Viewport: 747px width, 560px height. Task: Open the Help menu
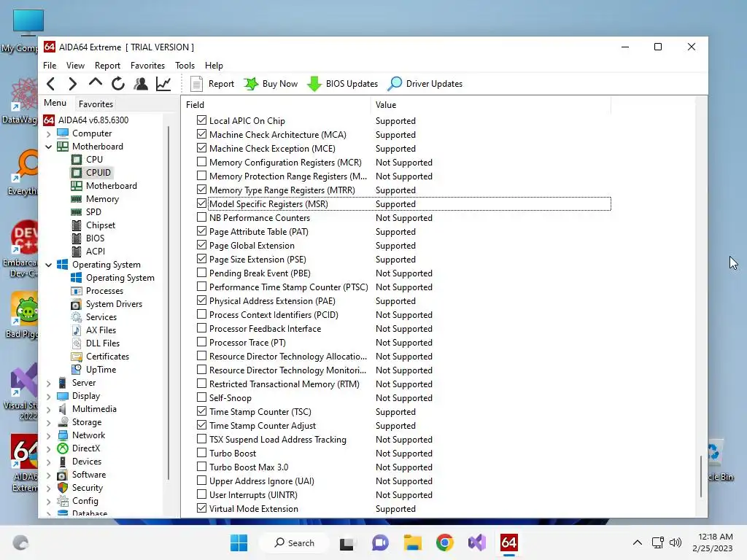214,65
